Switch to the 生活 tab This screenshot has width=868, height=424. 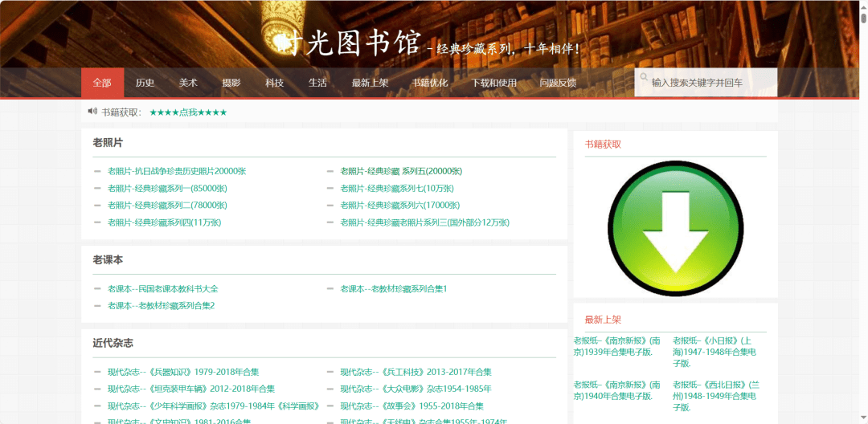point(317,83)
